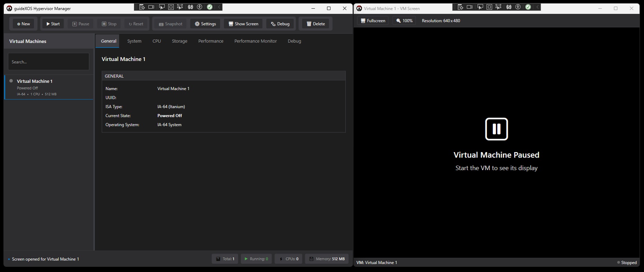Run accessibility scan icon in VM Screen title bar
The height and width of the screenshot is (272, 644).
click(x=518, y=7)
